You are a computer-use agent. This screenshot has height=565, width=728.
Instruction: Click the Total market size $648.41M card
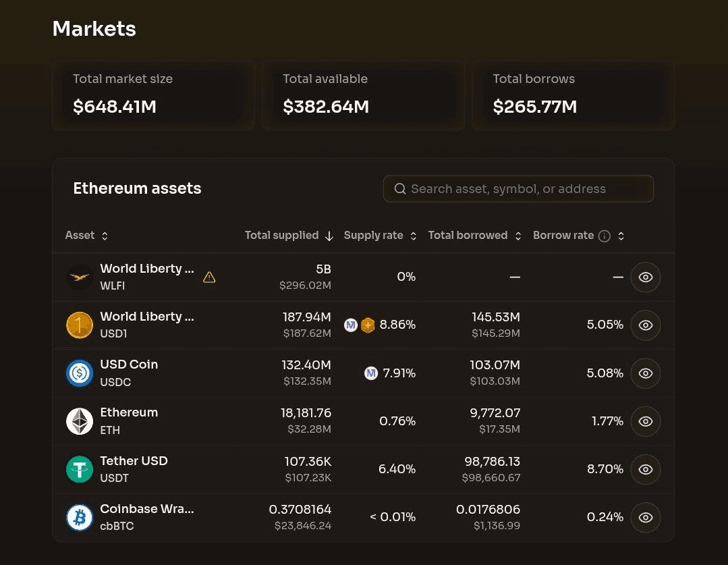click(153, 95)
